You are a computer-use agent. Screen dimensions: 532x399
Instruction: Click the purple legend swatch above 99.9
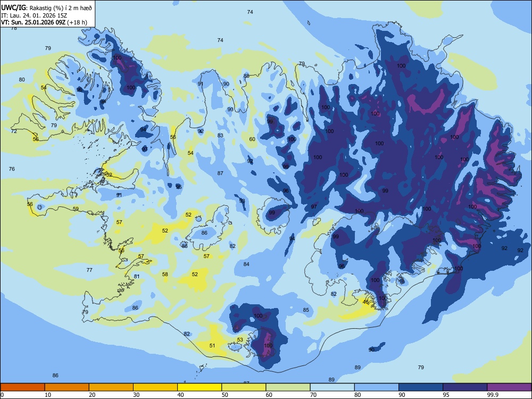pos(509,387)
